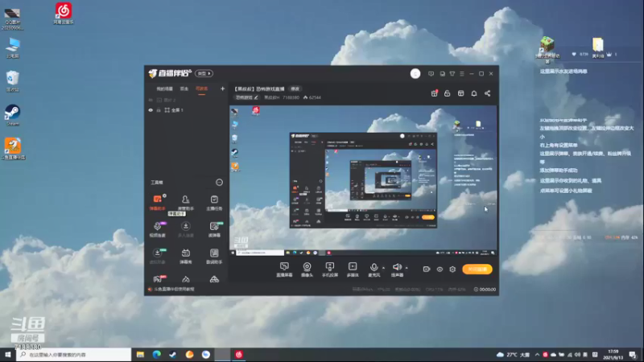Toggle visibility of the dimmed 图片 2 source
Image resolution: width=644 pixels, height=362 pixels.
pos(151,100)
